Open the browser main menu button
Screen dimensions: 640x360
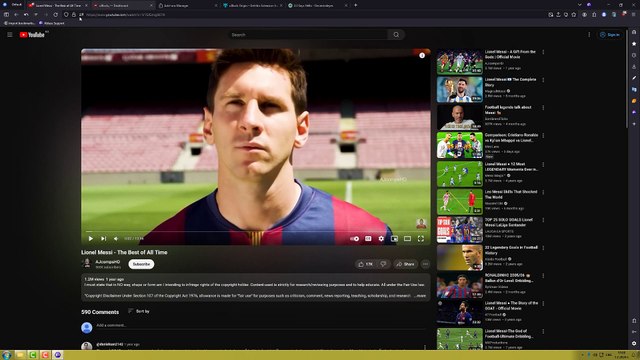tap(633, 15)
